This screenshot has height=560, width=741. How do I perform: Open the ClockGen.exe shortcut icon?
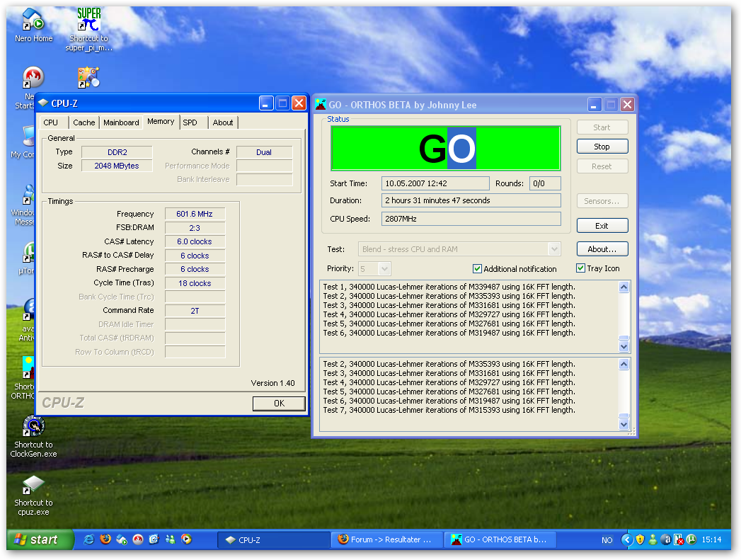[x=33, y=426]
